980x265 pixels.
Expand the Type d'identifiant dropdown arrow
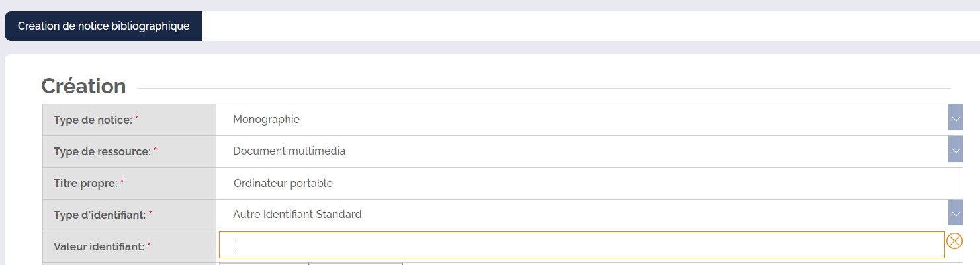tap(956, 215)
